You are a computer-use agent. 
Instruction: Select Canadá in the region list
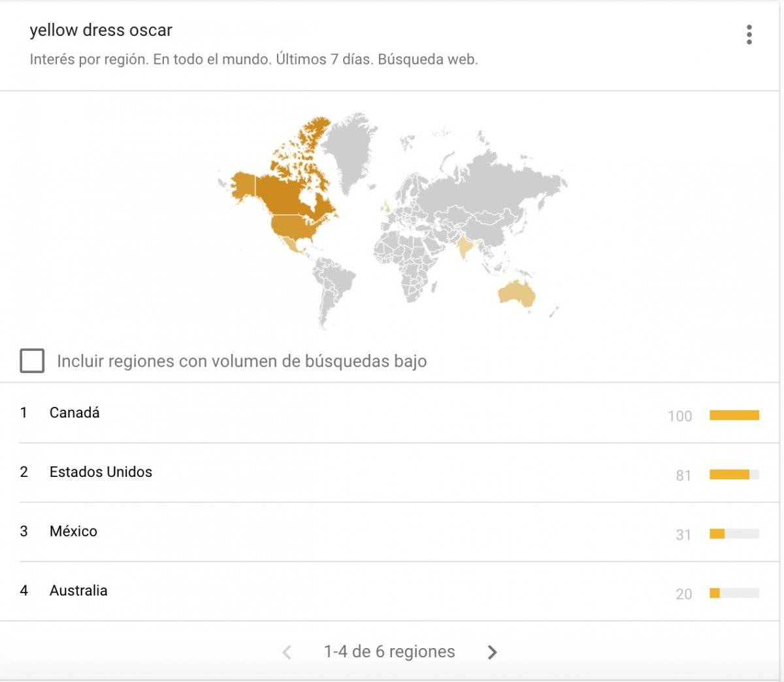74,413
